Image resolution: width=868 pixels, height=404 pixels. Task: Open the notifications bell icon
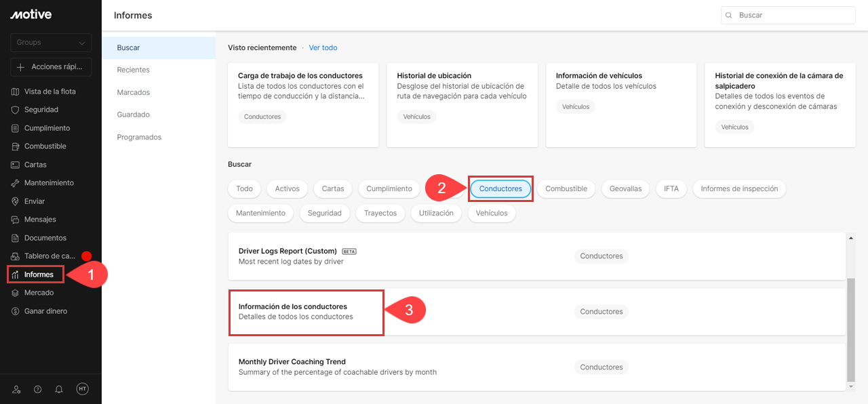click(x=59, y=389)
